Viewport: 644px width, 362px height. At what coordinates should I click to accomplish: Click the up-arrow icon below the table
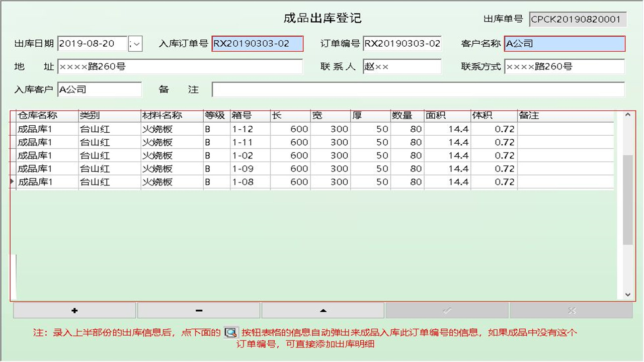(323, 310)
